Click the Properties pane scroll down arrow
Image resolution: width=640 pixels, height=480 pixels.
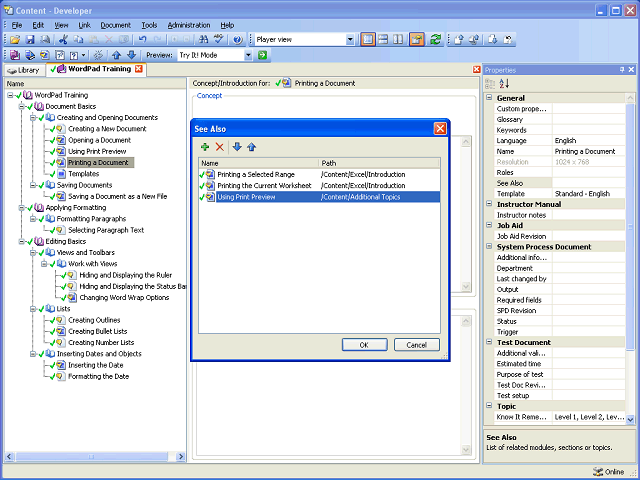[x=630, y=419]
